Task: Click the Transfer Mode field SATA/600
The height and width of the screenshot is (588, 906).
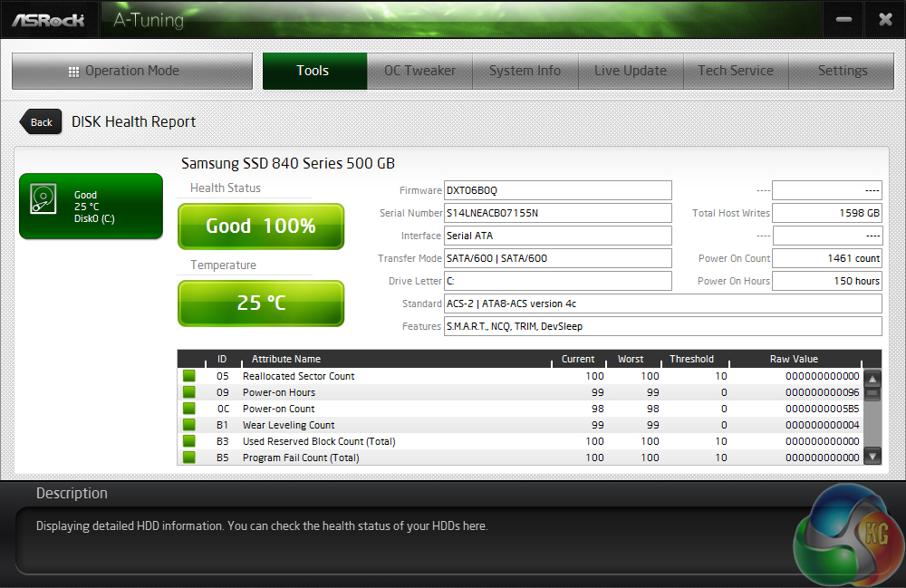Action: [x=557, y=258]
